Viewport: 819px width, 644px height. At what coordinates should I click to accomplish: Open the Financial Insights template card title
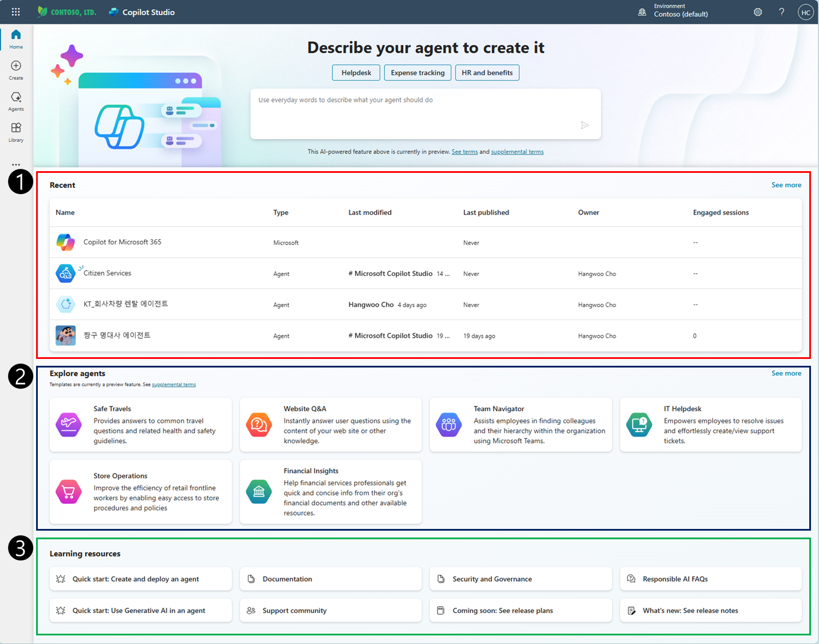[x=311, y=471]
